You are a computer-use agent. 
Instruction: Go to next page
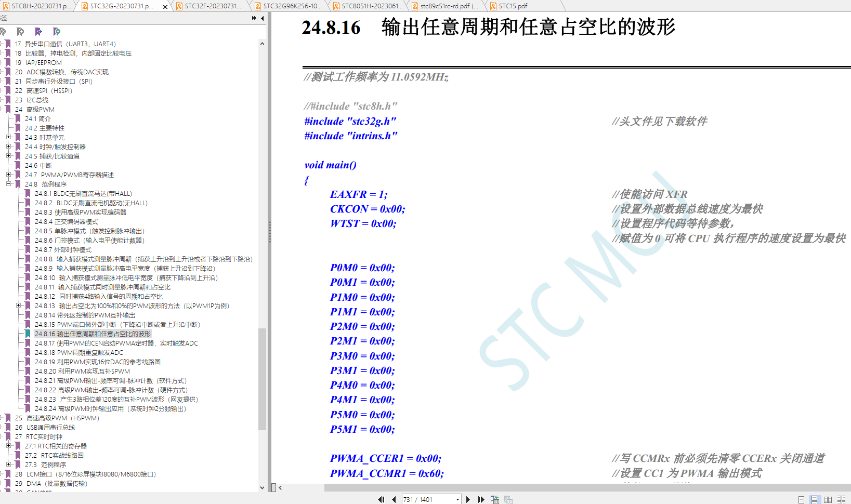click(x=468, y=499)
